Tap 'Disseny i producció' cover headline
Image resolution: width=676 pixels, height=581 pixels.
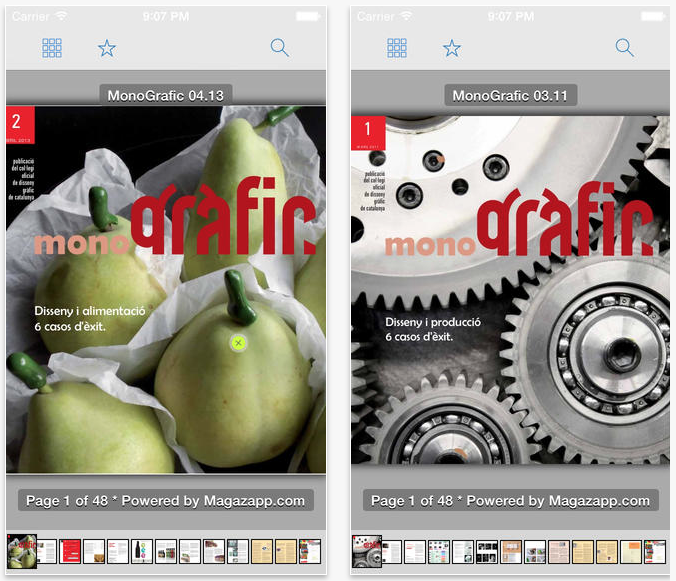(x=433, y=322)
